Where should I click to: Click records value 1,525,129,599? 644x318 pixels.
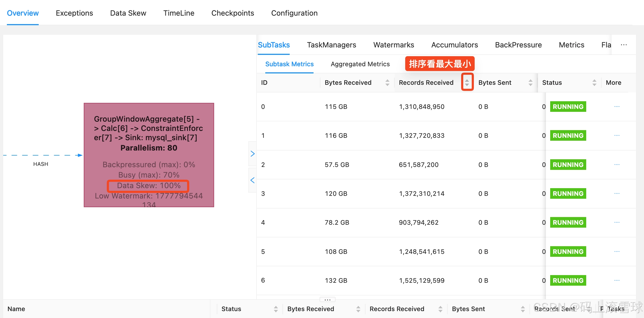coord(422,280)
